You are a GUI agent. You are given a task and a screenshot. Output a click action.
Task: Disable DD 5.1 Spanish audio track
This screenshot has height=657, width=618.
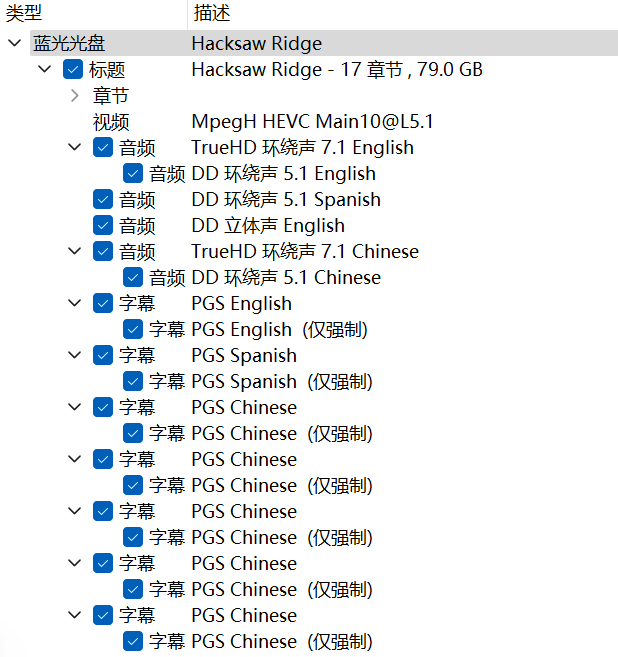[x=103, y=199]
